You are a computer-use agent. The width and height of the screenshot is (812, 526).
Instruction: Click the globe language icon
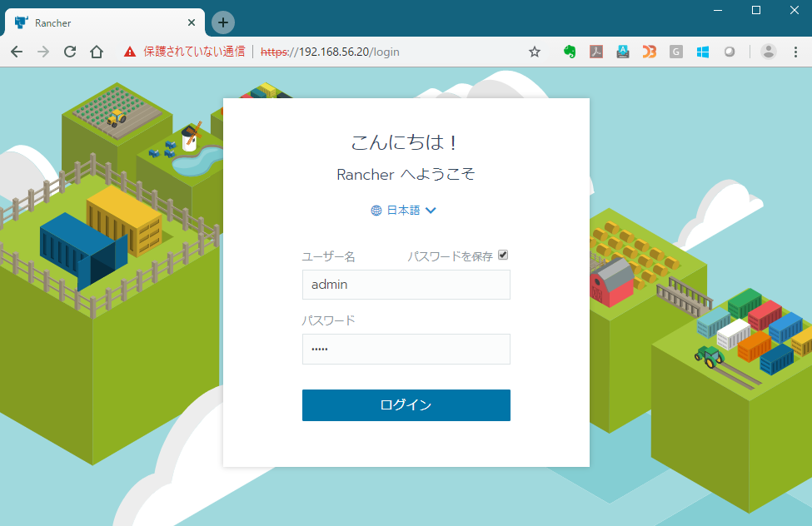[376, 211]
